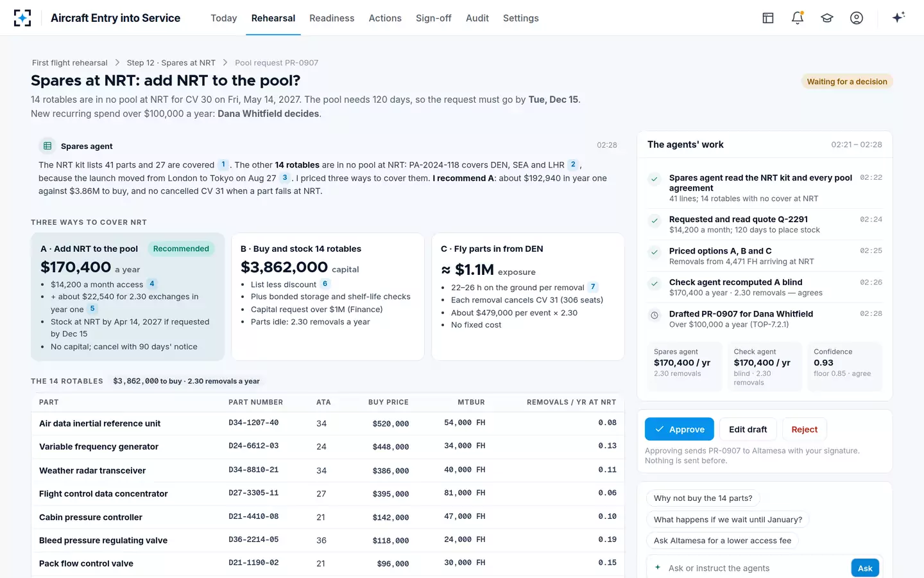
Task: Open the sparkle AI assistant icon
Action: [898, 17]
